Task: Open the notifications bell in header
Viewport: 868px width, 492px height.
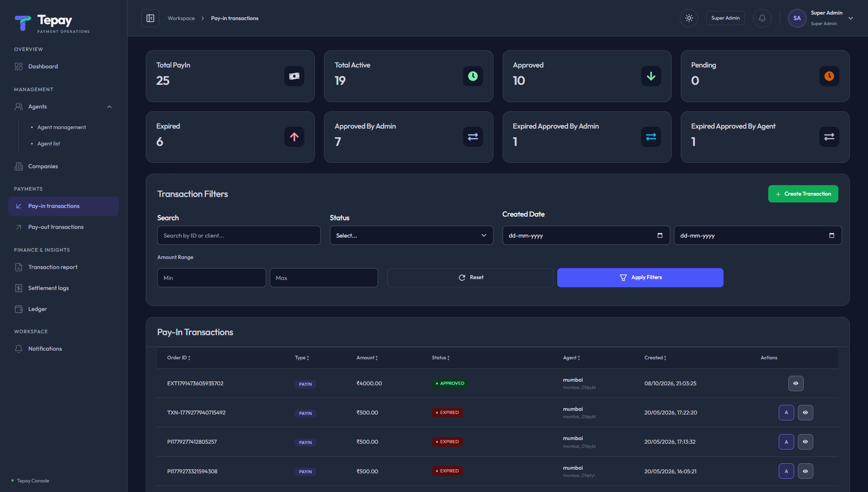Action: (762, 18)
